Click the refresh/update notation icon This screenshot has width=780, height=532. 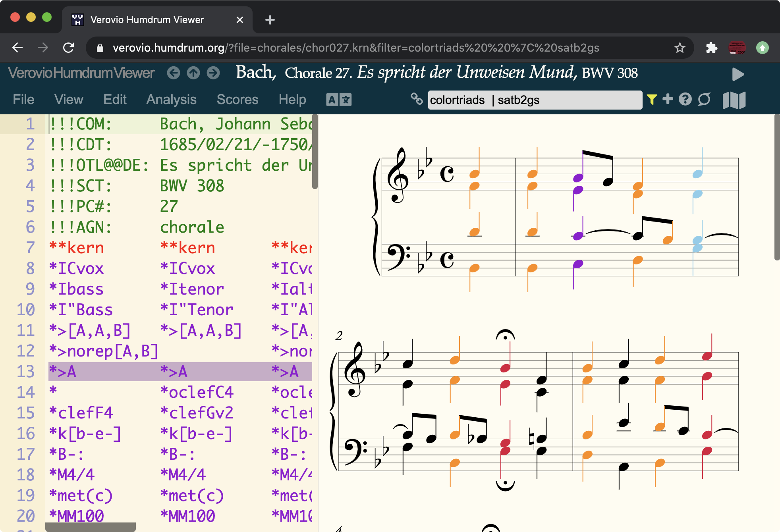pyautogui.click(x=704, y=100)
